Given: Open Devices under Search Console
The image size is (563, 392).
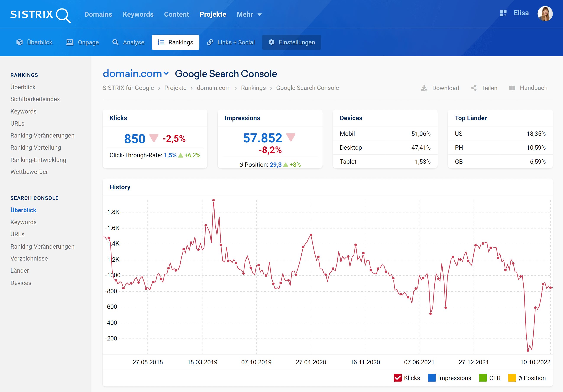Looking at the screenshot, I should click(x=21, y=283).
